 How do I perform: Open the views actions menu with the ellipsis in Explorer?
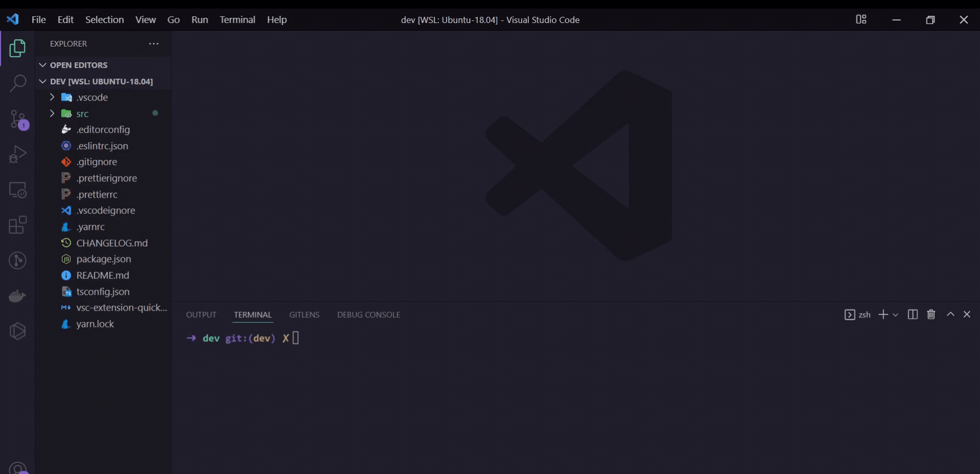[x=154, y=43]
